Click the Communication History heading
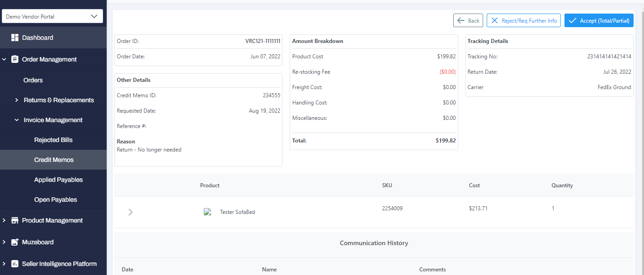 374,243
